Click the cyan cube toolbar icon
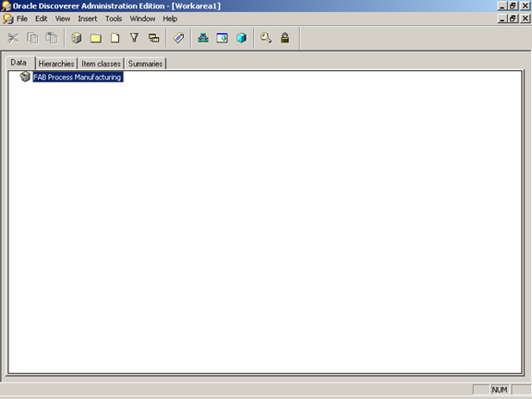Image resolution: width=532 pixels, height=399 pixels. tap(242, 38)
